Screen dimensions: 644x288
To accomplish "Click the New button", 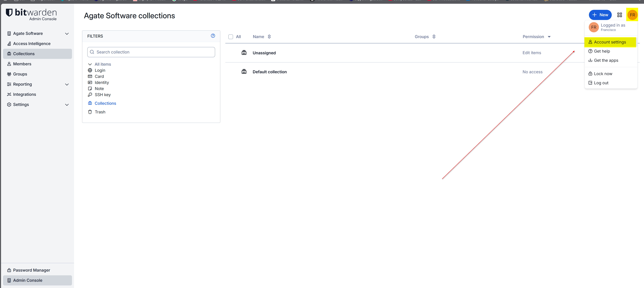I will (x=600, y=15).
